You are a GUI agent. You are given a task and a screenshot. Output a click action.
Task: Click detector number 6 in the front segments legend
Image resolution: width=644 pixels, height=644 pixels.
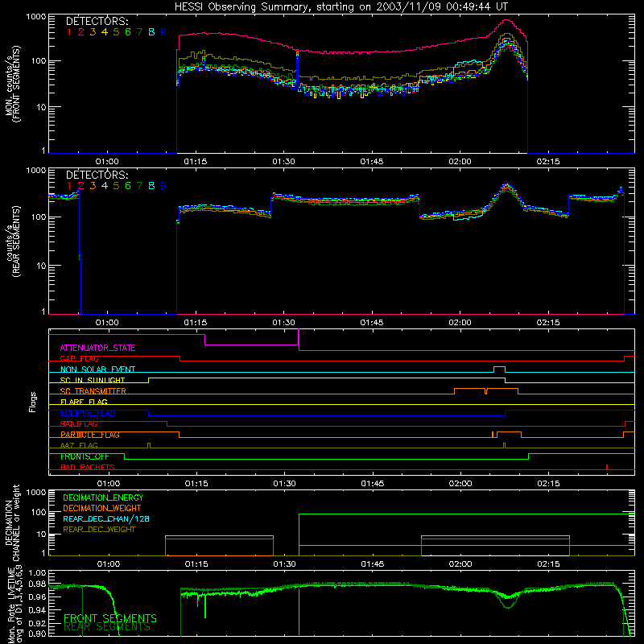point(128,32)
